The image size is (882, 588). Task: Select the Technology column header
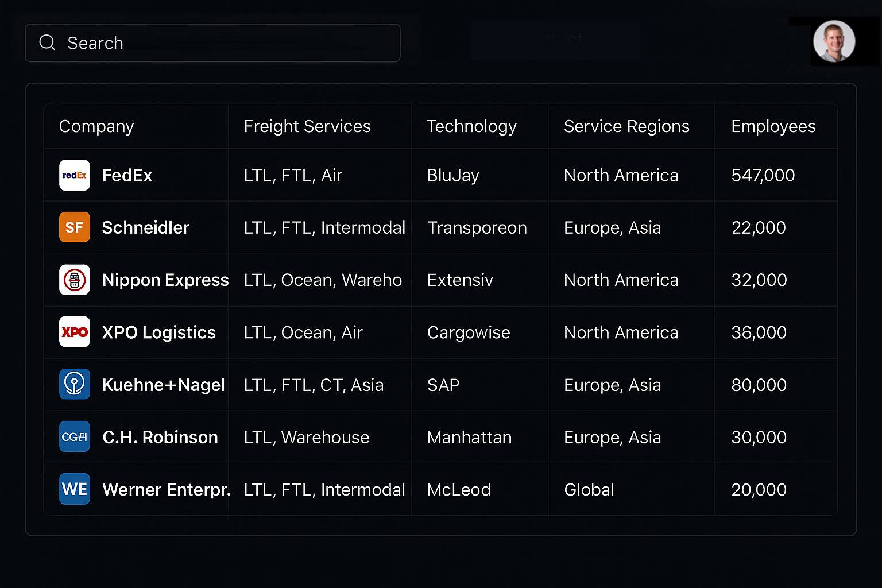coord(471,126)
